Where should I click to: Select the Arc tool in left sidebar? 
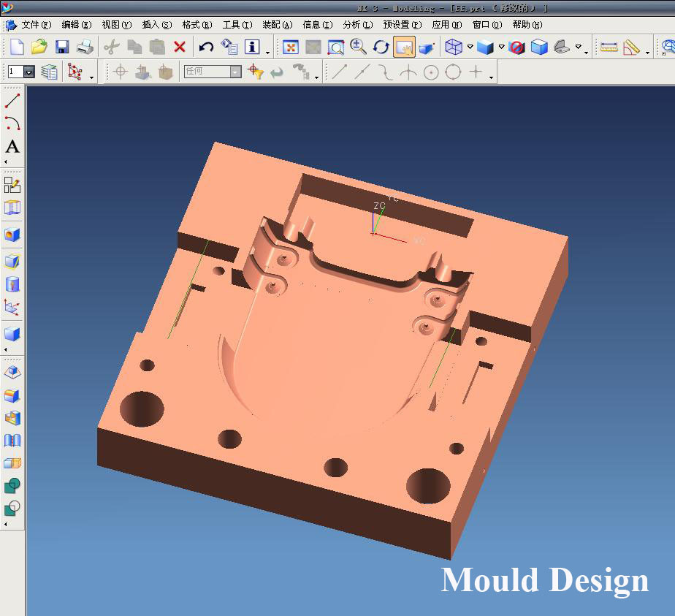[x=12, y=123]
